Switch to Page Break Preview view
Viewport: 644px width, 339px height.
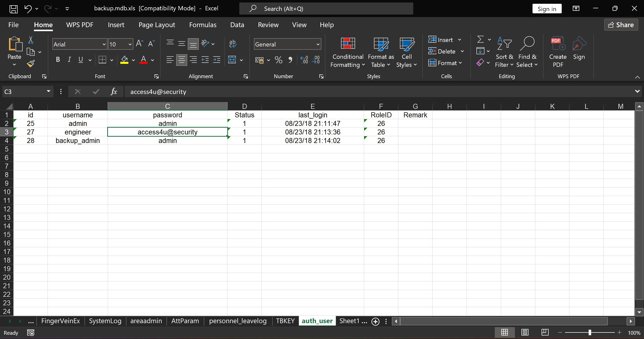(x=545, y=332)
